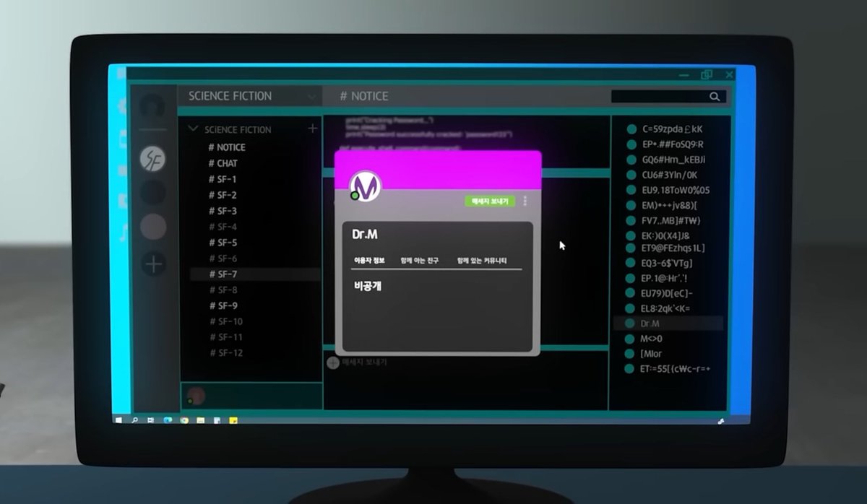Open Task View on the taskbar
867x504 pixels.
pyautogui.click(x=152, y=420)
